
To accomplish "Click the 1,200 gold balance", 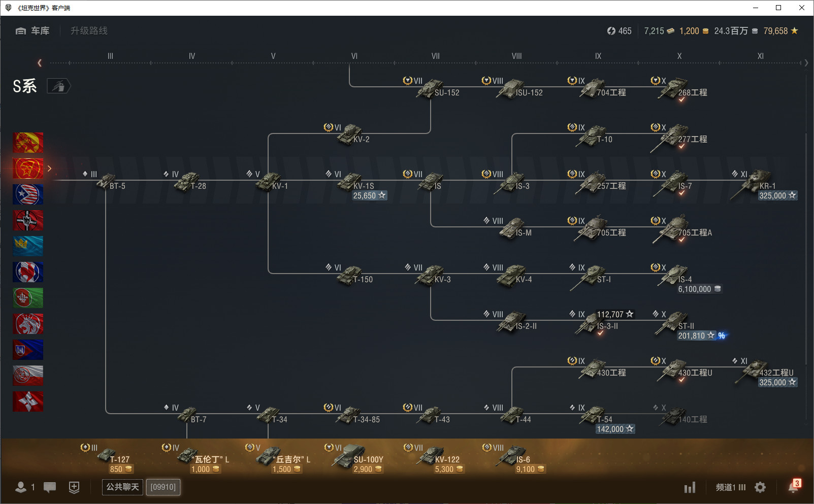I will (x=694, y=31).
